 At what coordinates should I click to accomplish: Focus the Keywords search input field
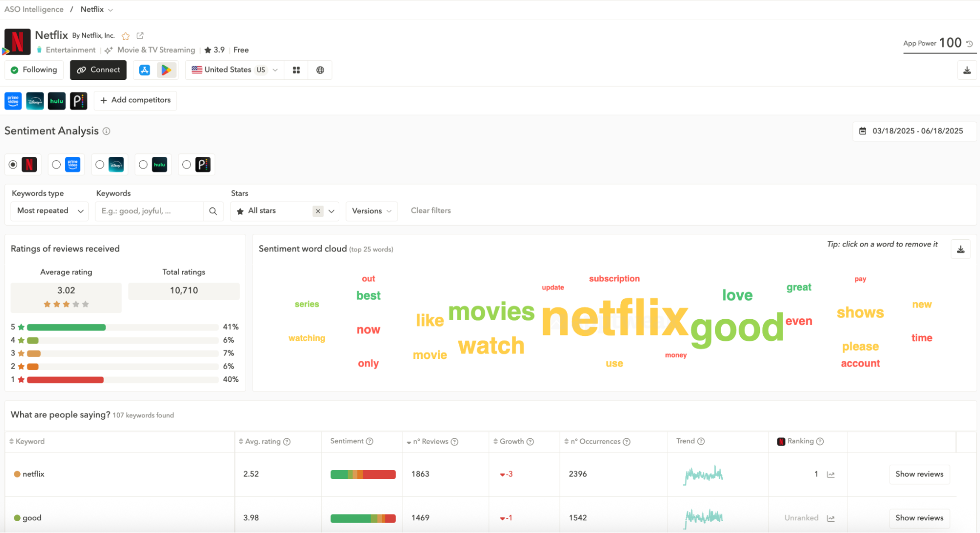[x=150, y=211]
